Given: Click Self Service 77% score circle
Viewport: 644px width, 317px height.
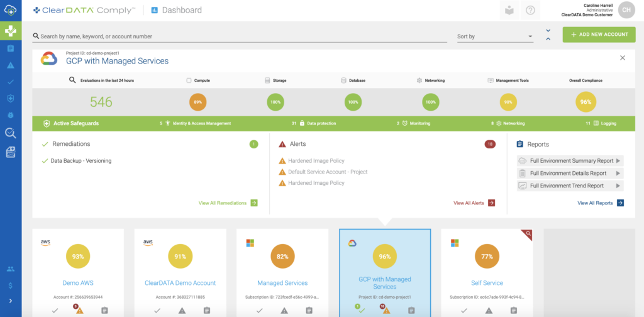Looking at the screenshot, I should pyautogui.click(x=487, y=257).
